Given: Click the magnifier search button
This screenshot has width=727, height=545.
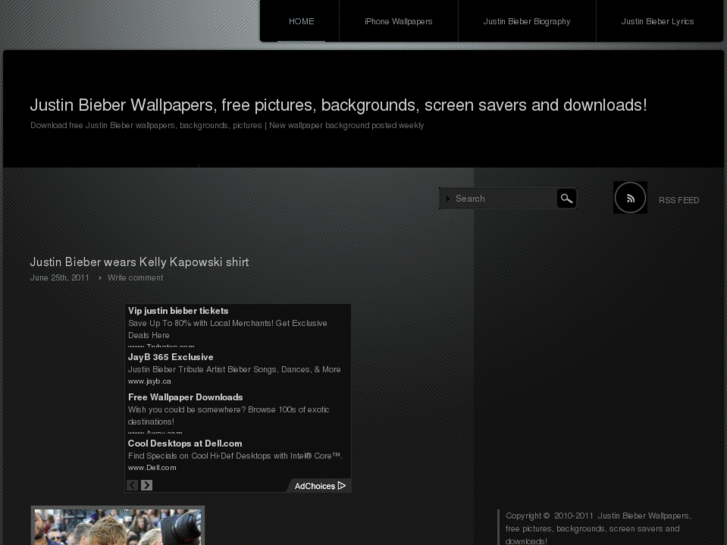Looking at the screenshot, I should tap(566, 199).
